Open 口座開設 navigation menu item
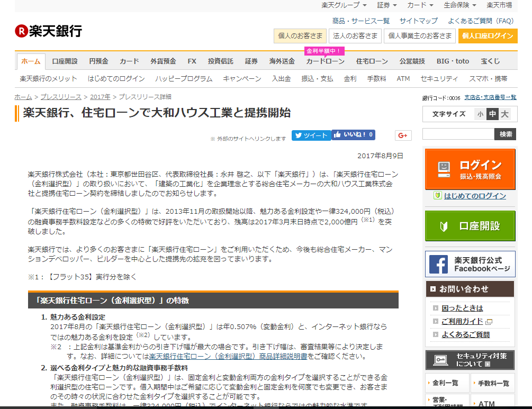The image size is (532, 409). click(x=65, y=61)
